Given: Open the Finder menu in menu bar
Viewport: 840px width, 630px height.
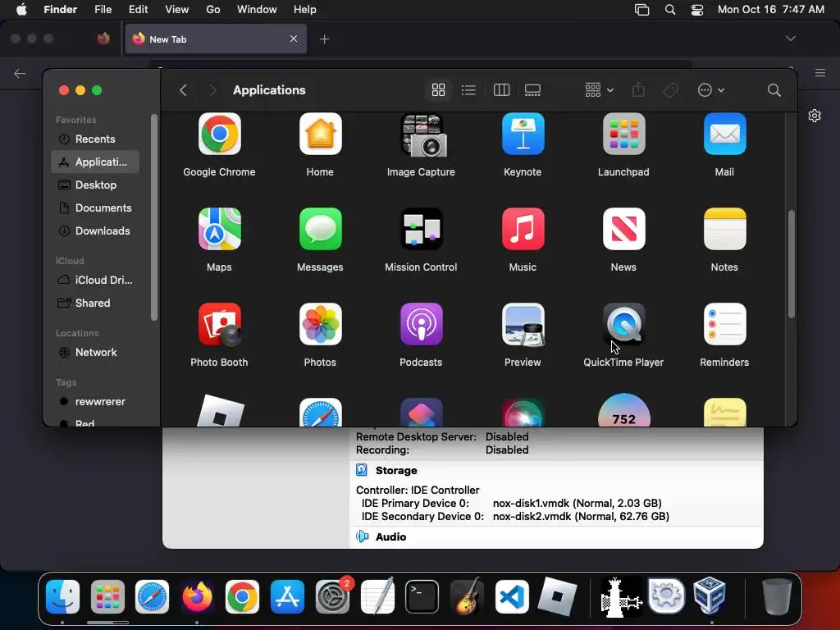Looking at the screenshot, I should [x=60, y=10].
